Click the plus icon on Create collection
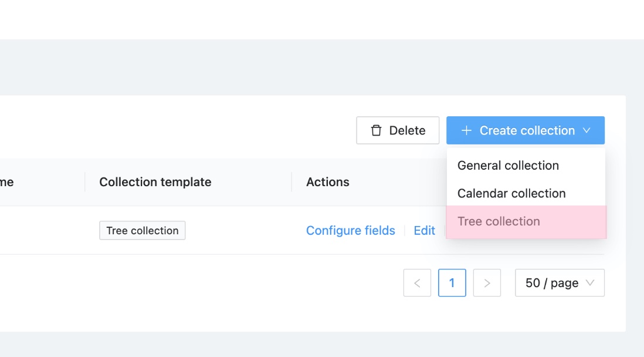The height and width of the screenshot is (357, 644). click(x=466, y=130)
